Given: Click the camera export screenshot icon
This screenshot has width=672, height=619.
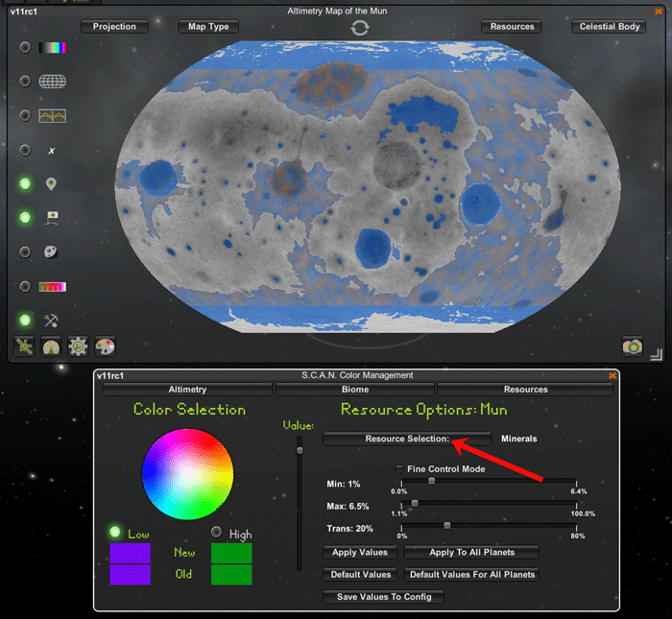Looking at the screenshot, I should click(x=633, y=346).
